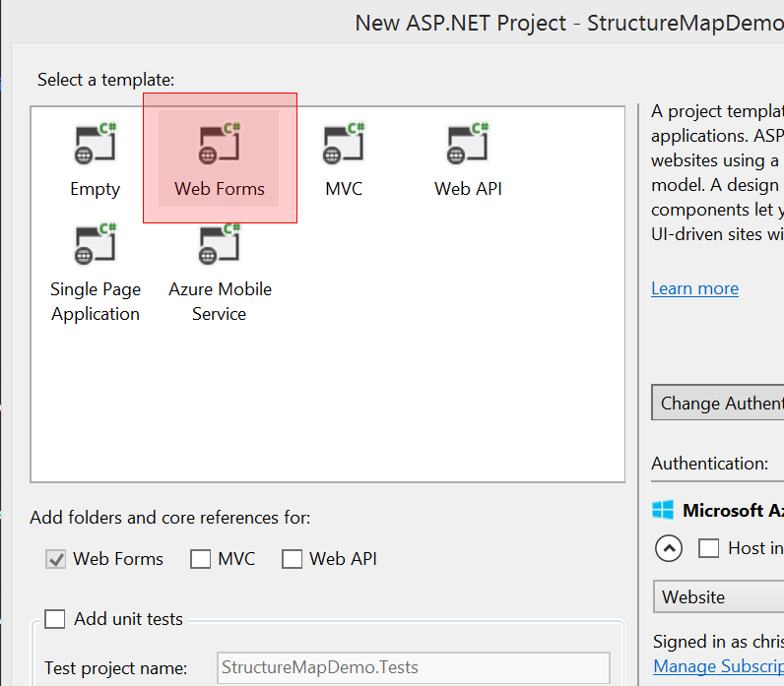Pick the MVC template icon

[x=344, y=143]
